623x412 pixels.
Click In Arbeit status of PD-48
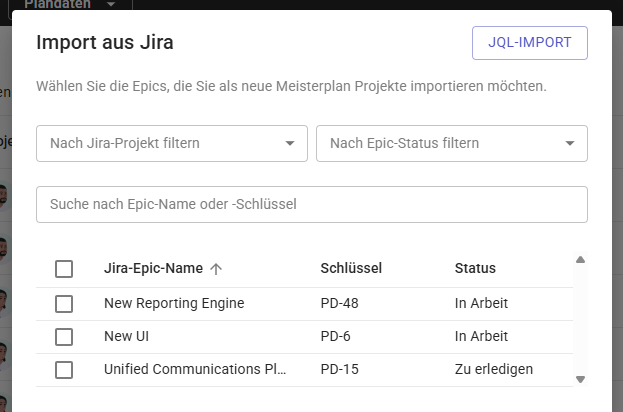[x=481, y=303]
